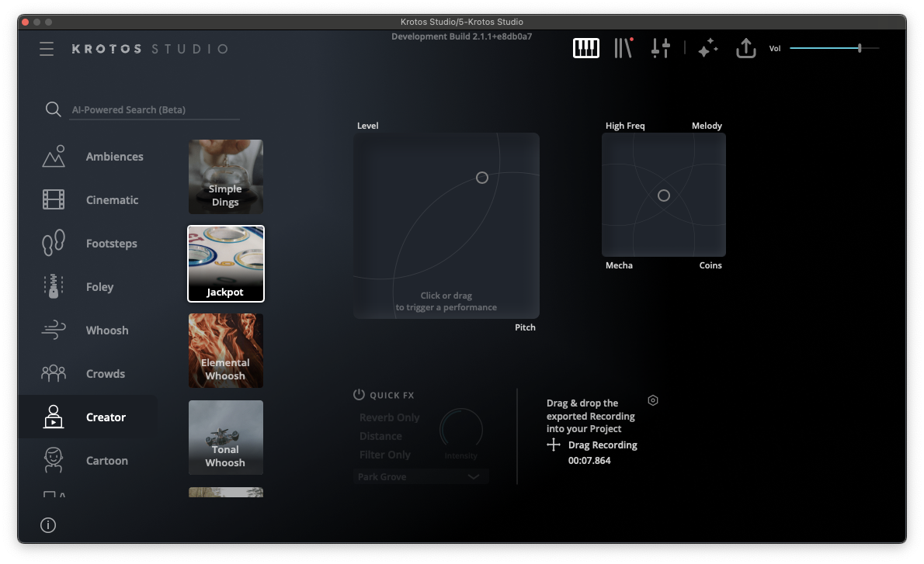Click the Pitch axis label
This screenshot has width=924, height=564.
[x=525, y=327]
